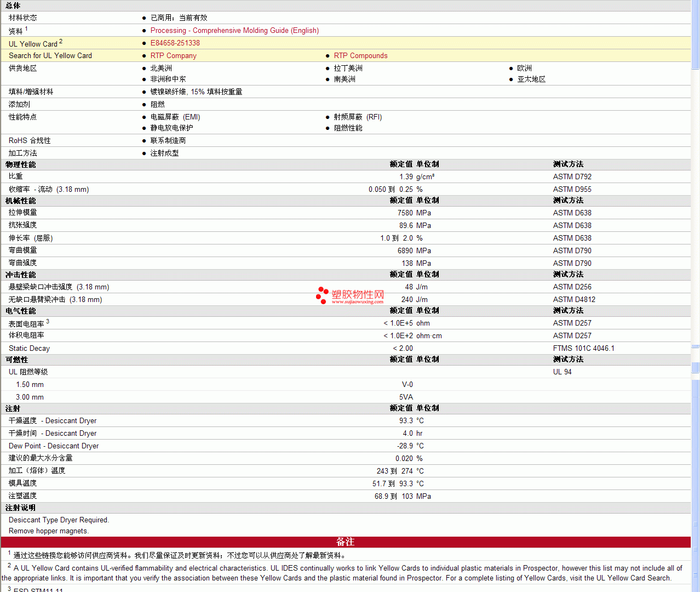The image size is (700, 592).
Task: Click the '射频屏蔽 (RFI)' feature text
Action: 358,117
